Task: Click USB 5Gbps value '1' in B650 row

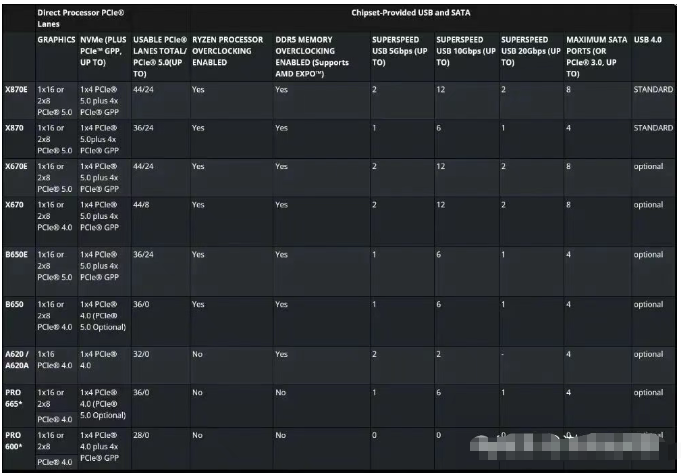Action: (x=374, y=304)
